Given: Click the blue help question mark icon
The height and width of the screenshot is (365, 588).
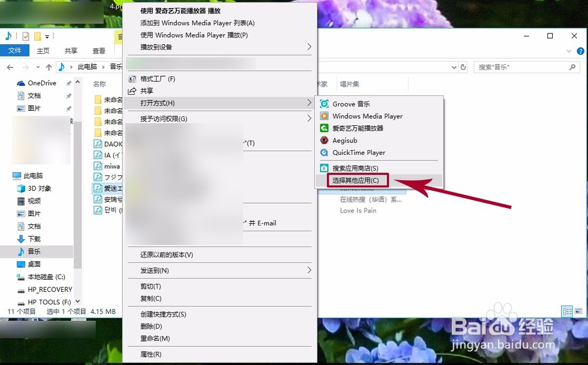Looking at the screenshot, I should (x=580, y=51).
